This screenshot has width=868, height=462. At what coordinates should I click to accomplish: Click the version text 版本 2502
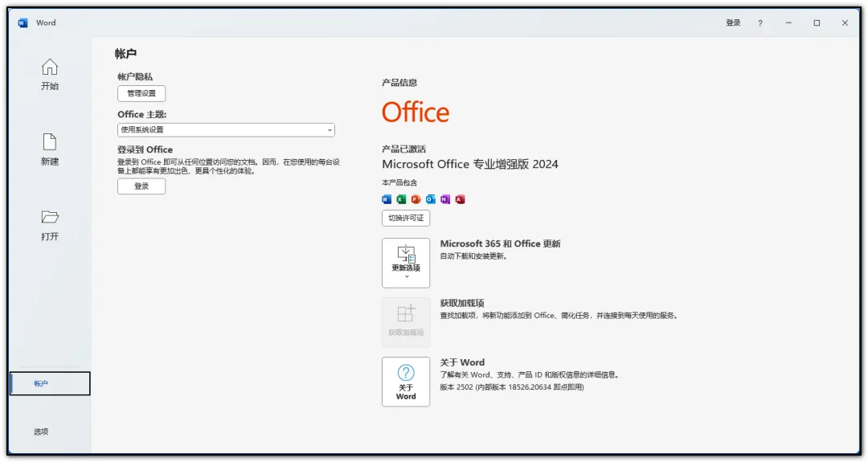457,387
